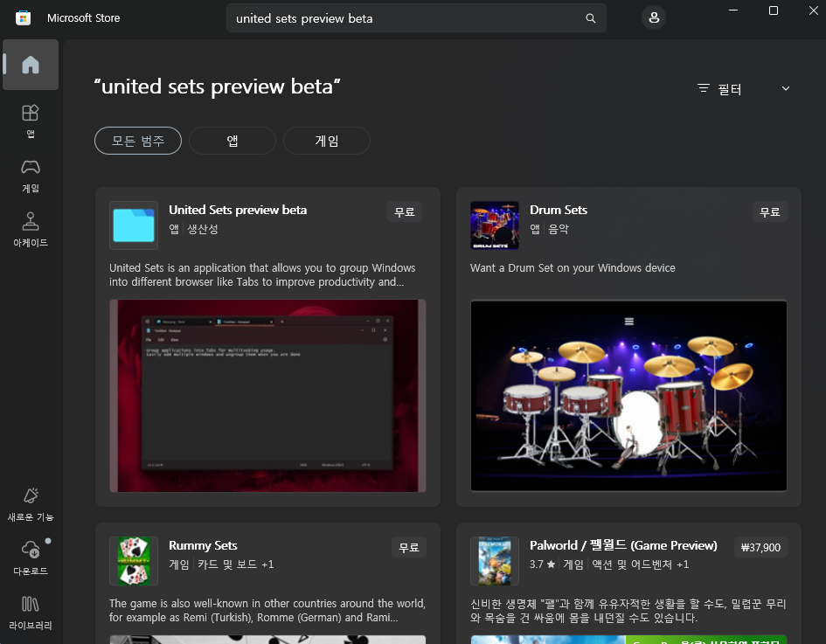Viewport: 826px width, 644px height.
Task: Click the Rummy Sets app icon
Action: [134, 561]
